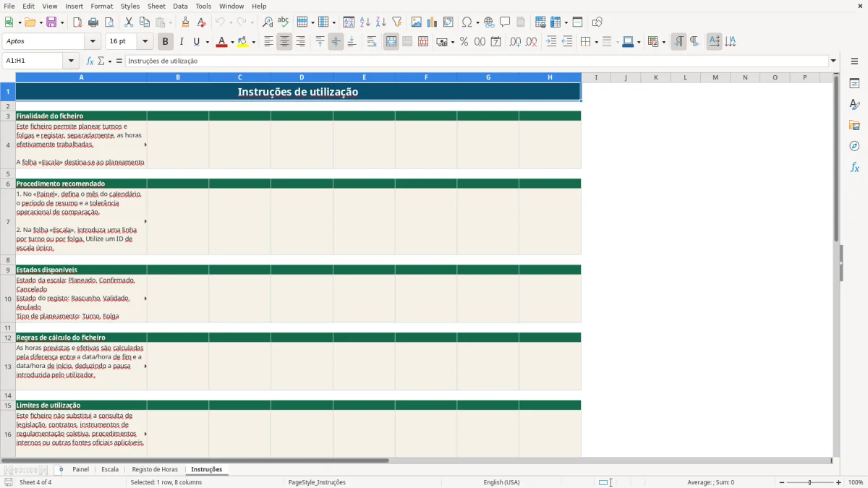Open the font color dropdown arrow

click(x=231, y=42)
